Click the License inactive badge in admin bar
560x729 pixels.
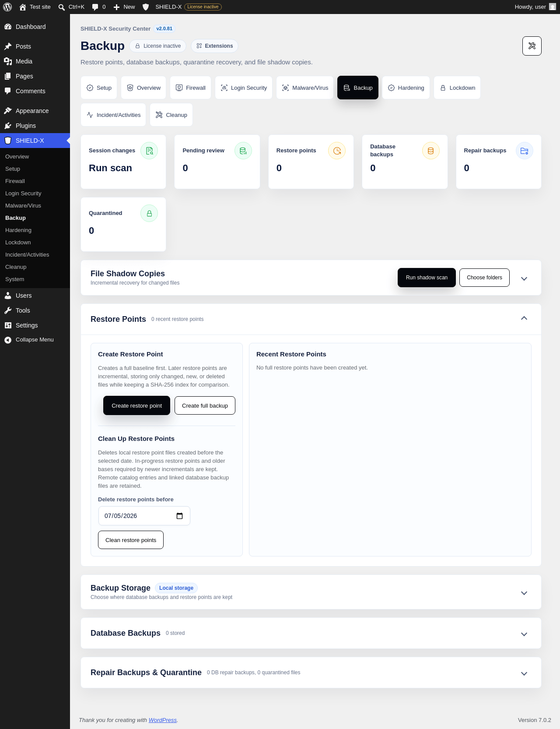203,7
